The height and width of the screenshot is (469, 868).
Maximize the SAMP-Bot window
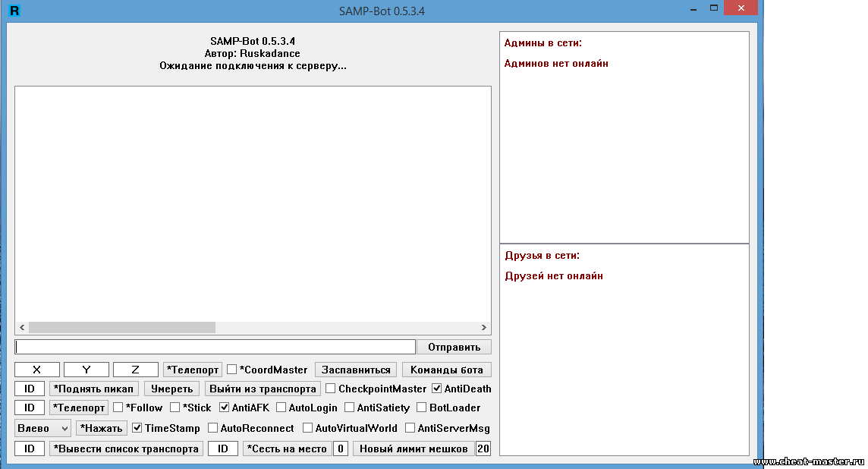coord(714,8)
